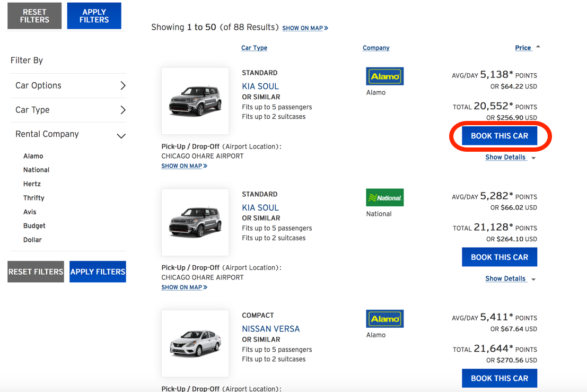Sort results by Car Type
Image resolution: width=587 pixels, height=392 pixels.
point(254,48)
